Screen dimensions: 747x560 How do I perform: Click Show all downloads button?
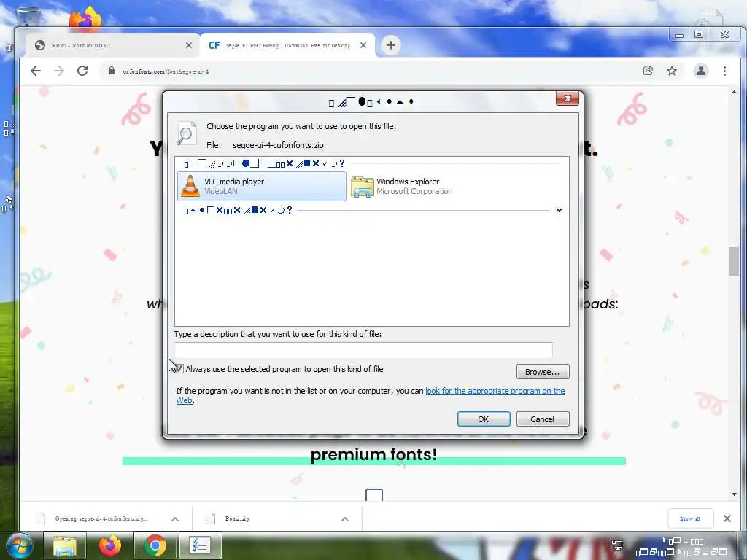(690, 518)
